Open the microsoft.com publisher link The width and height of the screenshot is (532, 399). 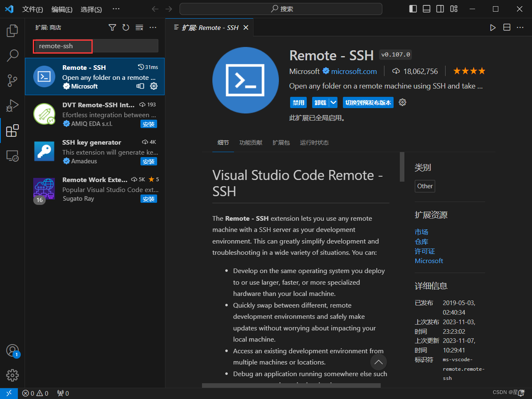(354, 71)
